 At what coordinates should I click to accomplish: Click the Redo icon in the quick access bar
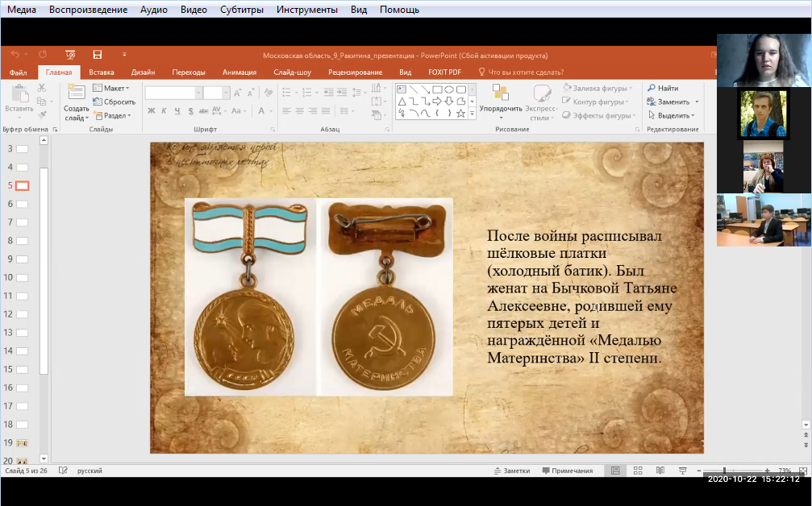click(x=43, y=54)
